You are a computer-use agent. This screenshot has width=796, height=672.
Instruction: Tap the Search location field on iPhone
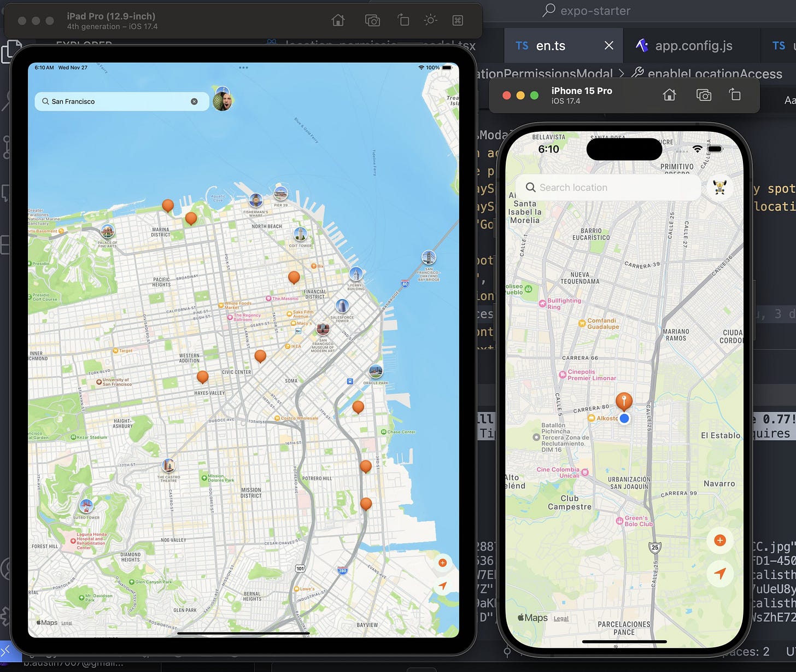[608, 188]
